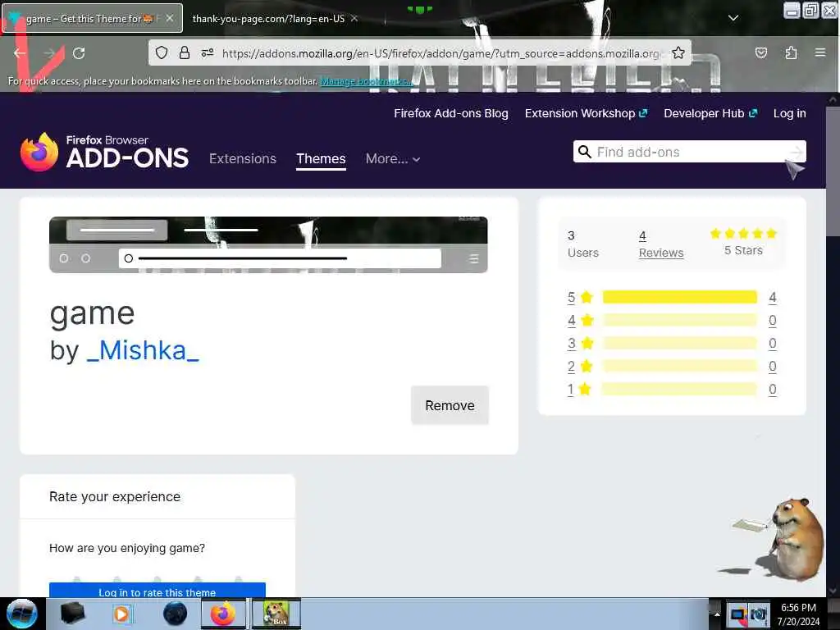
Task: Open the Firefox Add-ons Blog link
Action: tap(451, 113)
